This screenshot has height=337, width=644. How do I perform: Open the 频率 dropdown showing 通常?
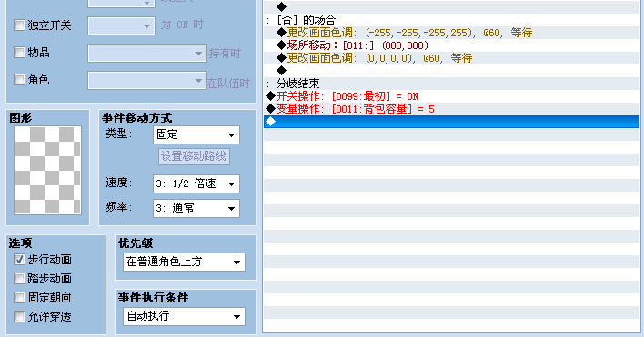pyautogui.click(x=196, y=208)
